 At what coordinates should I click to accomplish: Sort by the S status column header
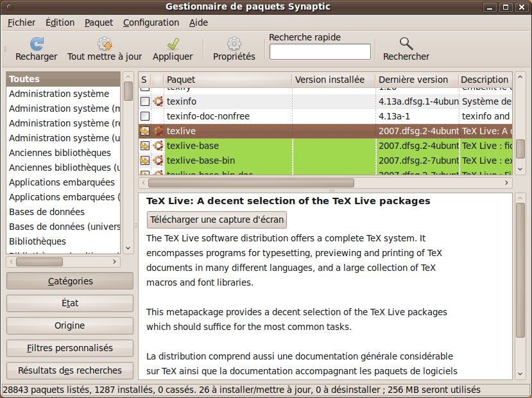coord(144,80)
